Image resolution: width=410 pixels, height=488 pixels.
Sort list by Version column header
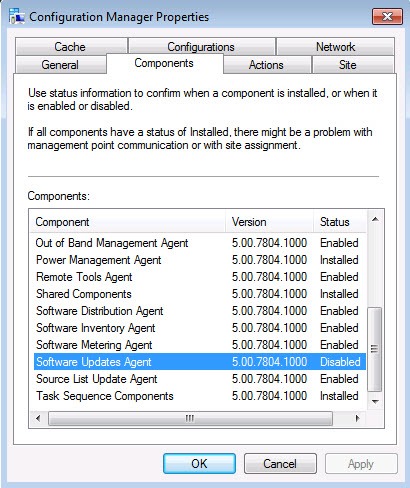270,222
